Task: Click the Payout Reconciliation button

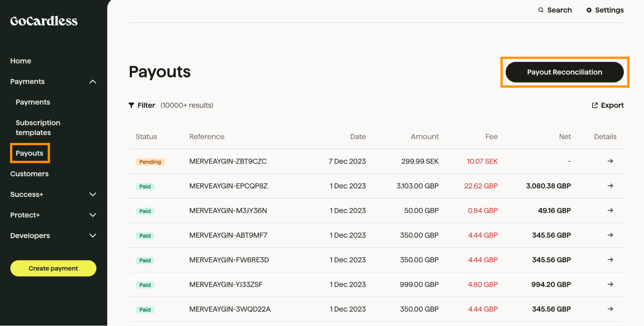Action: [x=564, y=72]
